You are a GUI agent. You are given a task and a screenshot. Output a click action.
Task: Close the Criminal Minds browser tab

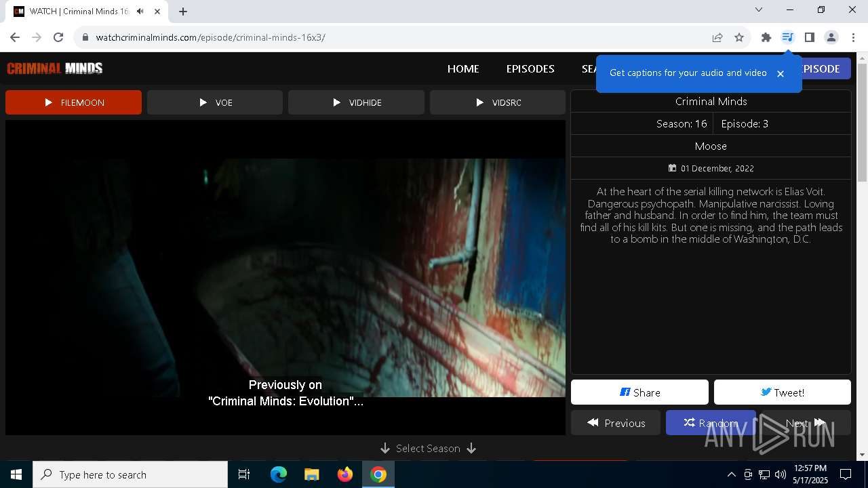point(157,11)
